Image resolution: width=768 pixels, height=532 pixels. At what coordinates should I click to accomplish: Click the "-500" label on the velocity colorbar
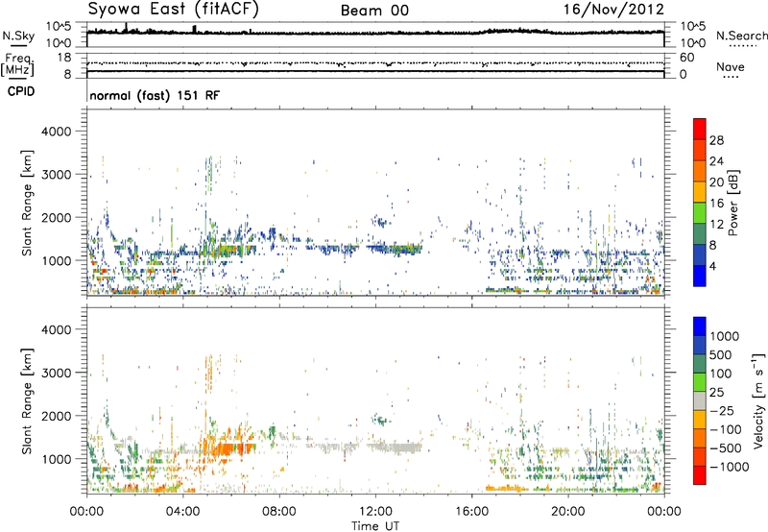point(726,447)
